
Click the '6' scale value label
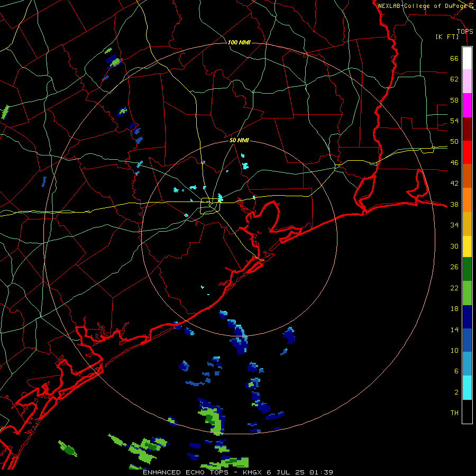(456, 371)
